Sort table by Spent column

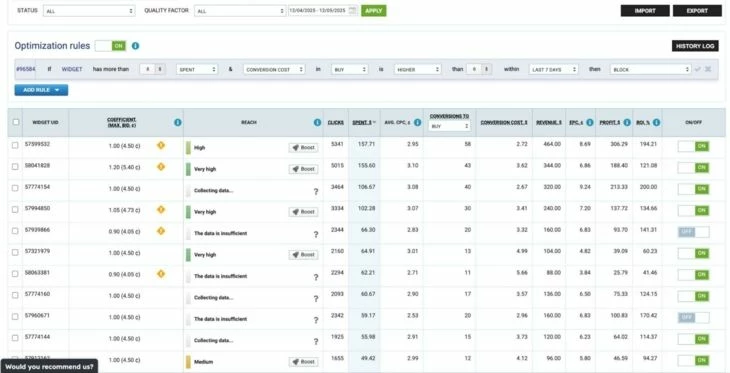[x=363, y=122]
